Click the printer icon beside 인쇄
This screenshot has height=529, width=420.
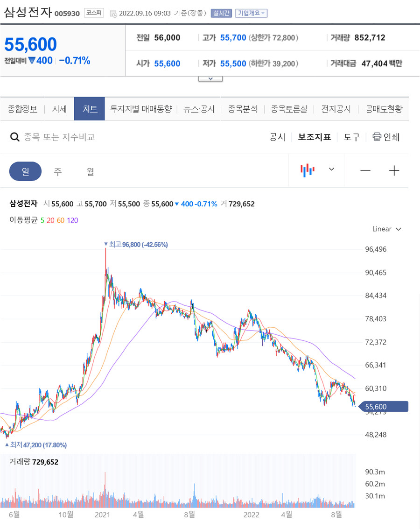tap(377, 137)
